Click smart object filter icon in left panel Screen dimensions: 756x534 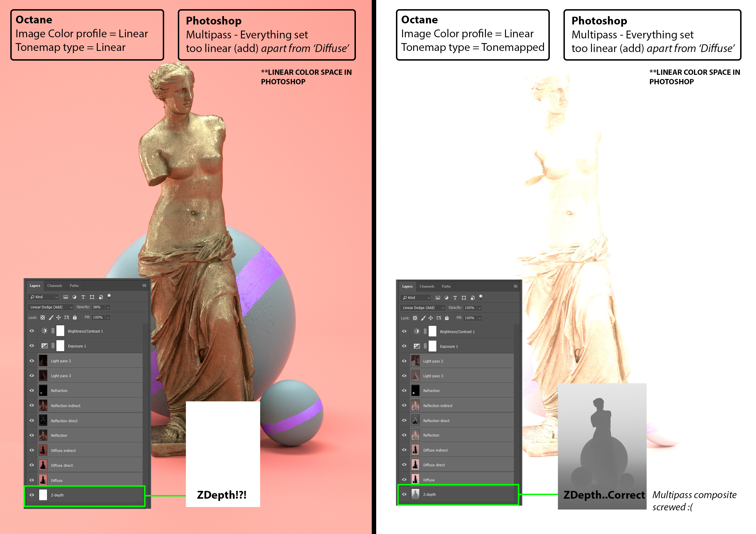[101, 297]
